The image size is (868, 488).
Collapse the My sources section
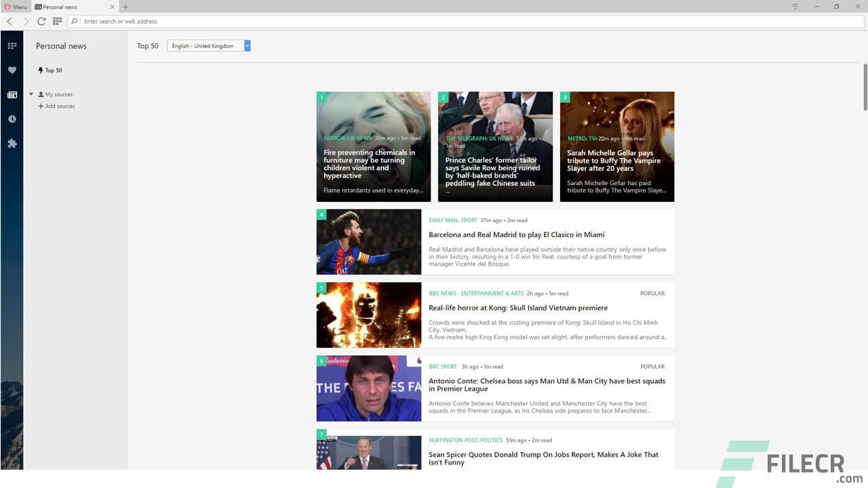coord(31,94)
